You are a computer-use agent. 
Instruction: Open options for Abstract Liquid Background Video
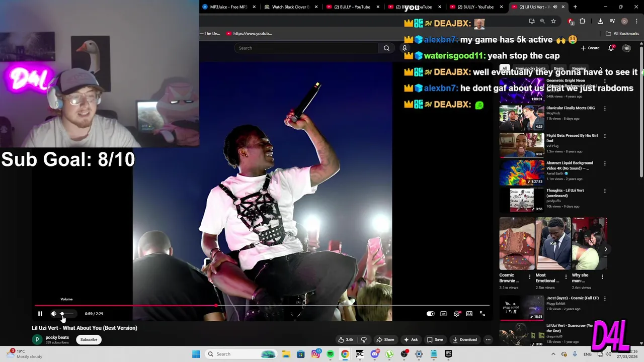click(605, 164)
